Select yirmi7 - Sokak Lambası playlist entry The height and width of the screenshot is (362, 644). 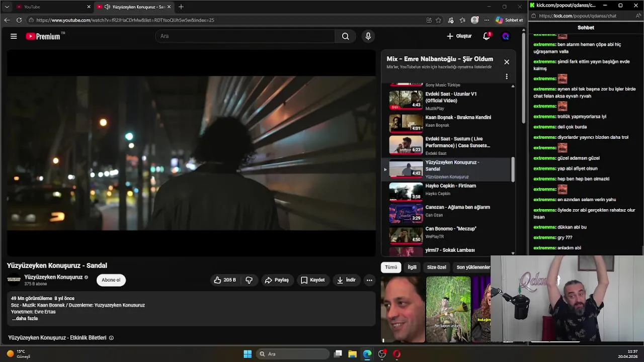click(x=447, y=250)
